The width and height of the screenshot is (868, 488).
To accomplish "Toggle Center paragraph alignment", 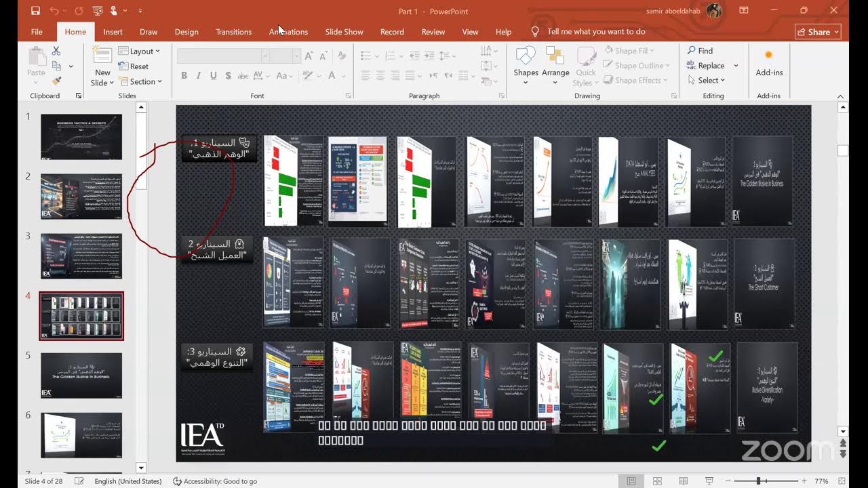I will (x=380, y=76).
